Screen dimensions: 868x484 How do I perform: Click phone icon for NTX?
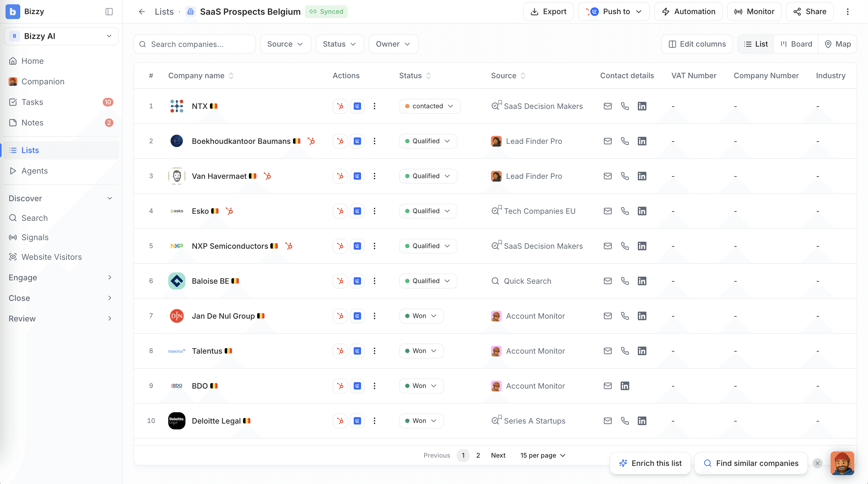(x=625, y=106)
